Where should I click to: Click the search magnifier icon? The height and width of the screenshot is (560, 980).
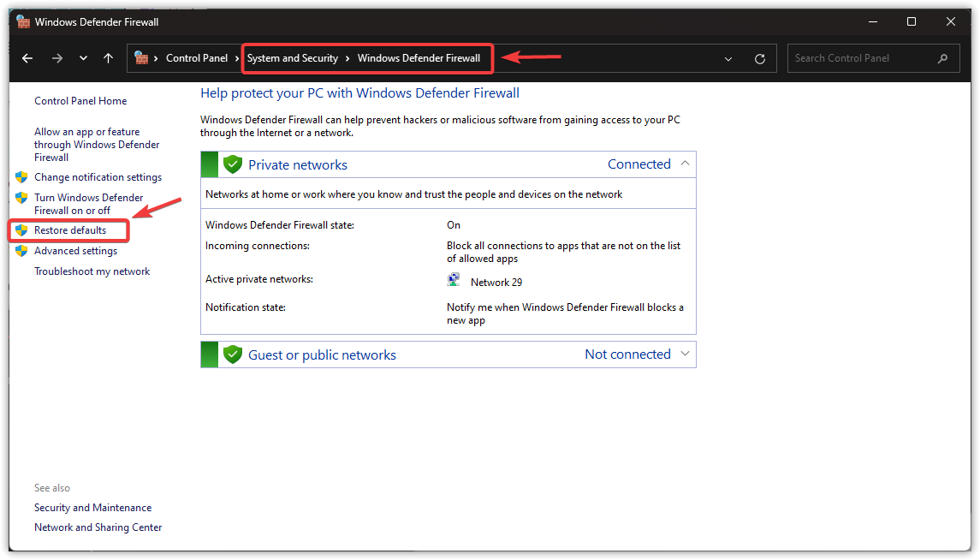click(x=942, y=57)
